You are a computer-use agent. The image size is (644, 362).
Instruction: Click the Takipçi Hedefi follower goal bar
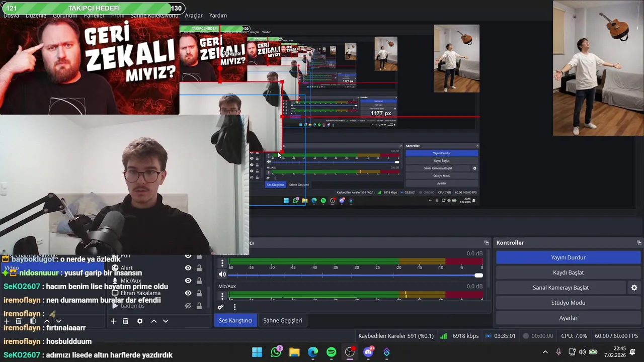94,9
